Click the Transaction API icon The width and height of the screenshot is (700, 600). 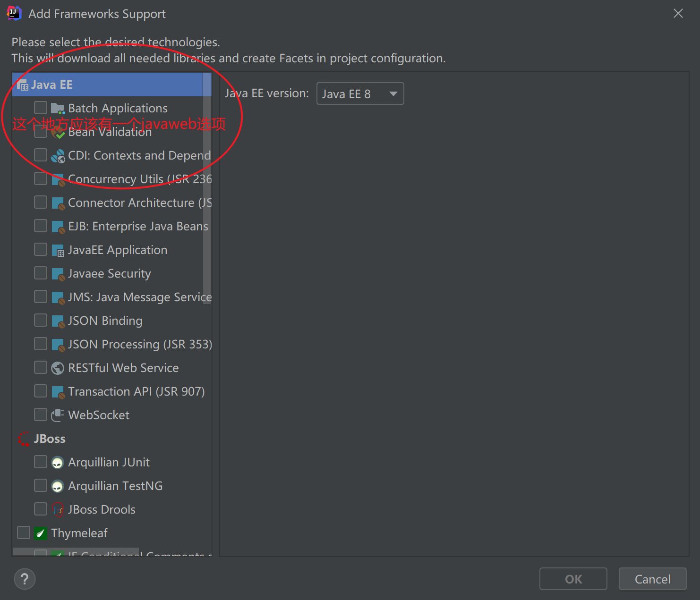58,392
